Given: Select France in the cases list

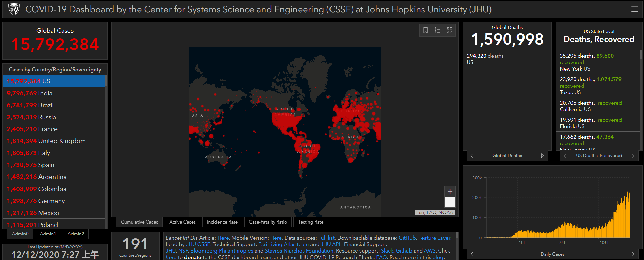Looking at the screenshot, I should point(54,129).
